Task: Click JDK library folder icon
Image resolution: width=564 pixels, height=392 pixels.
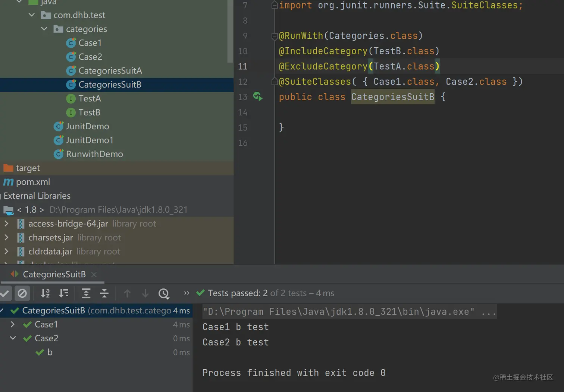Action: [x=9, y=210]
